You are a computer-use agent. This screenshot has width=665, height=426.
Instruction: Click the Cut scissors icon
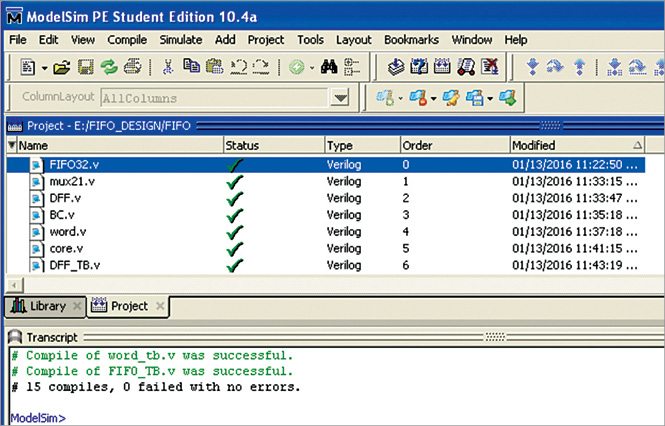pyautogui.click(x=168, y=67)
